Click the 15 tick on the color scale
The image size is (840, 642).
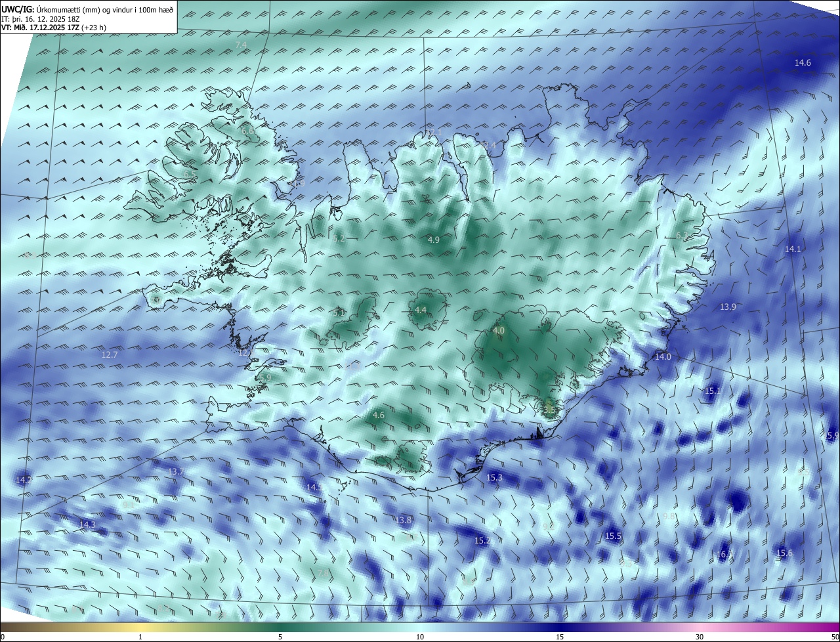[x=560, y=637]
